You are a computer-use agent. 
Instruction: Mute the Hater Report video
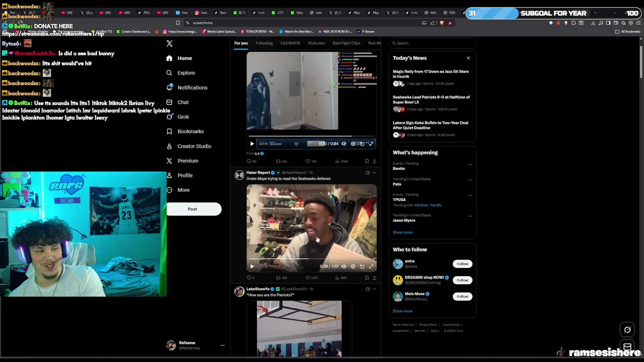pyautogui.click(x=344, y=266)
